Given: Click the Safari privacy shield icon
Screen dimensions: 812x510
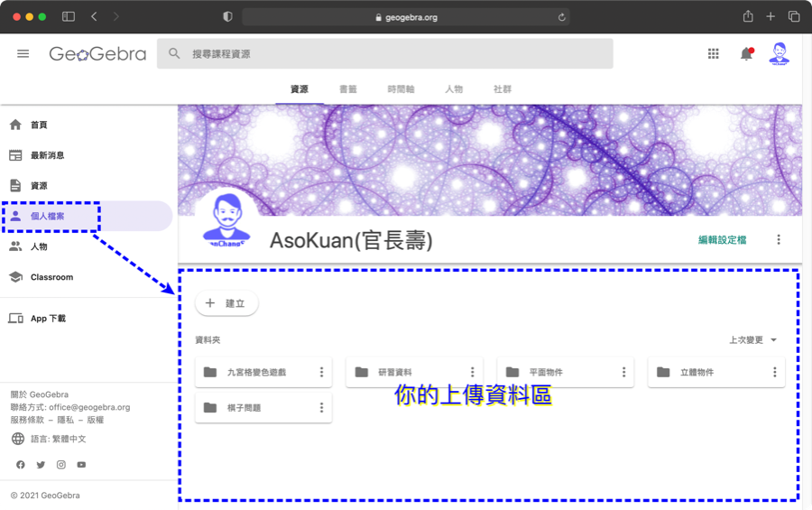Looking at the screenshot, I should click(x=227, y=16).
